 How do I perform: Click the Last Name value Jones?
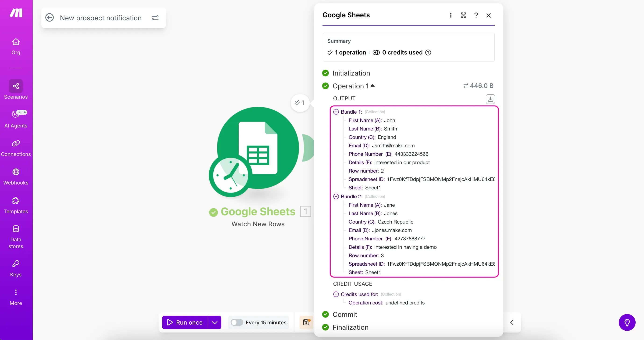391,213
